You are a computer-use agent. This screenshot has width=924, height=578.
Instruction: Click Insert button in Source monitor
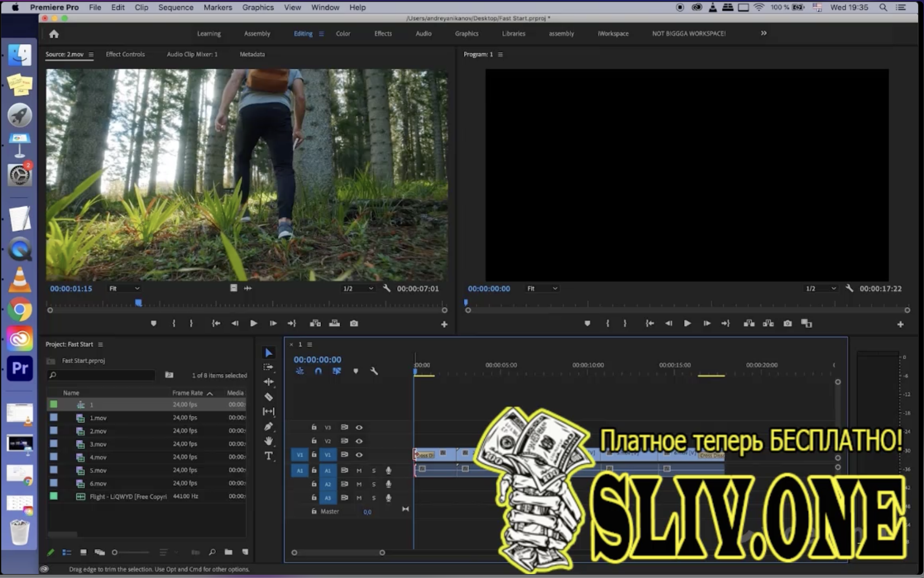click(315, 323)
